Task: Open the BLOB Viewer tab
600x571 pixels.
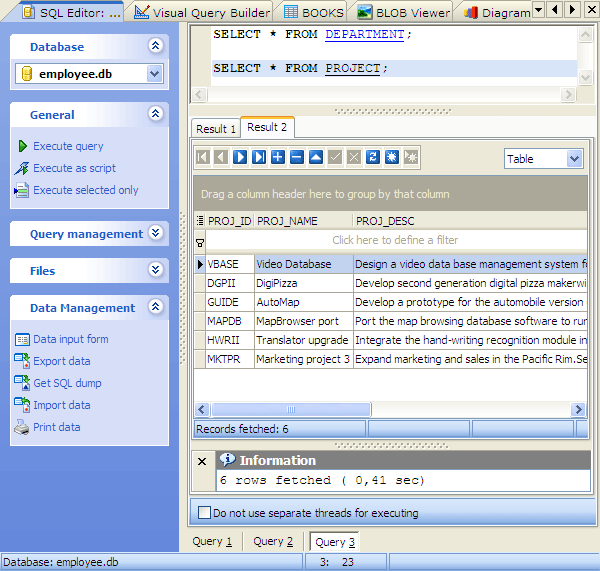Action: pyautogui.click(x=403, y=13)
